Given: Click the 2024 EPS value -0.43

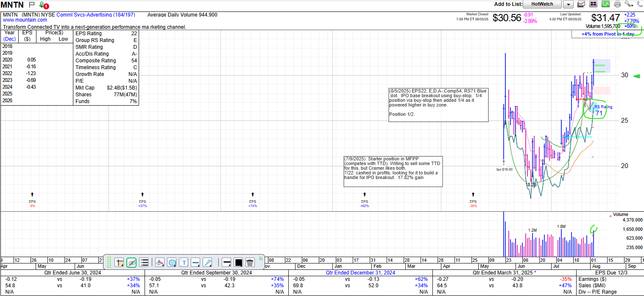Looking at the screenshot, I should click(x=30, y=87).
